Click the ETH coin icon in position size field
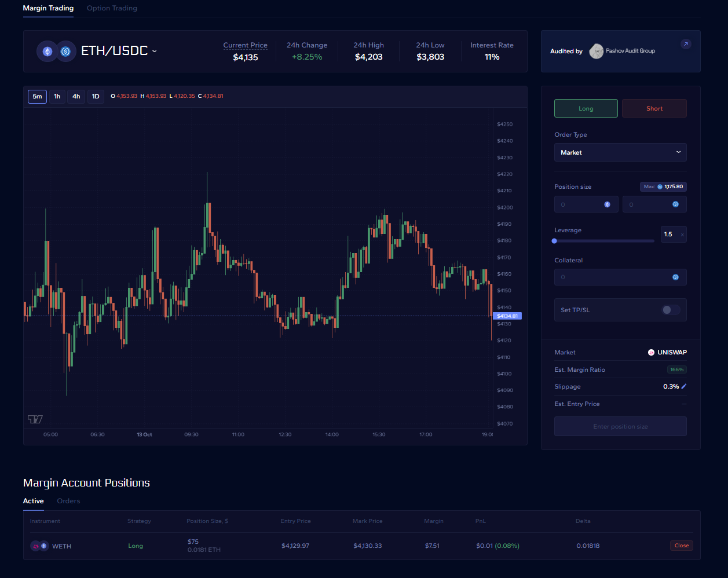 pos(607,204)
